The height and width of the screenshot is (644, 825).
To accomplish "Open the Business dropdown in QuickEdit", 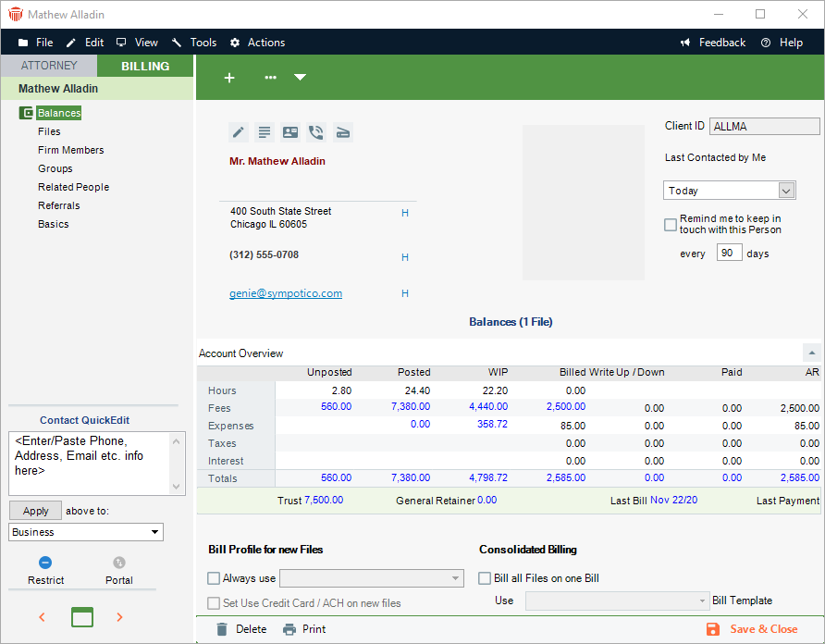I will point(86,532).
